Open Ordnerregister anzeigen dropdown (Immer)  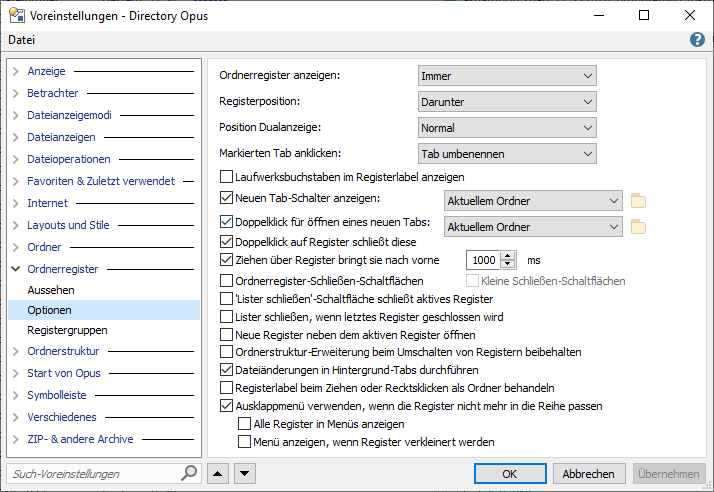point(507,76)
